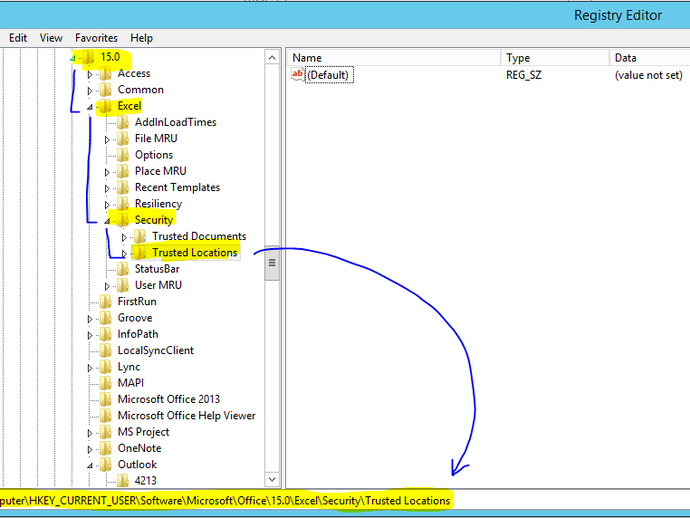Expand the Place MRU key
690x518 pixels.
[x=107, y=172]
